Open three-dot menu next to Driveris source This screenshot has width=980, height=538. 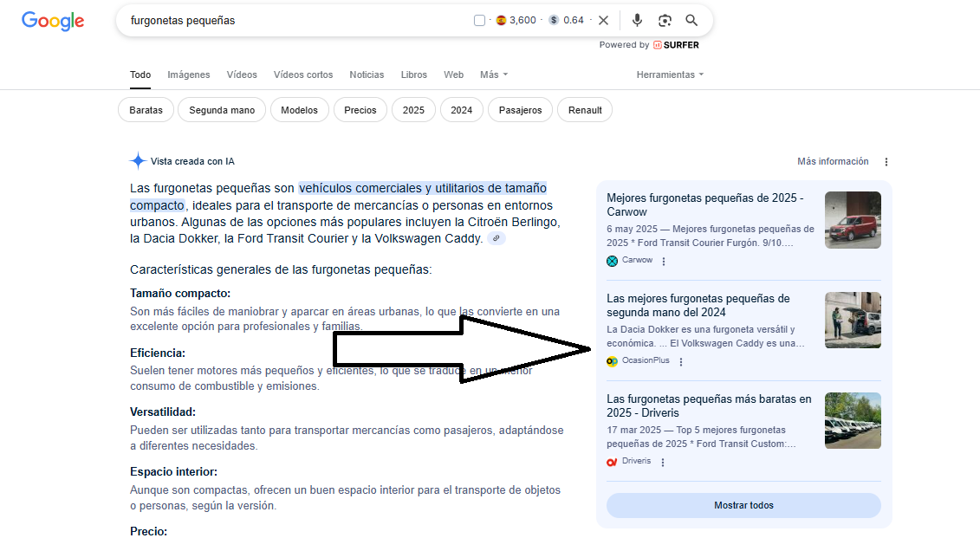pos(663,463)
